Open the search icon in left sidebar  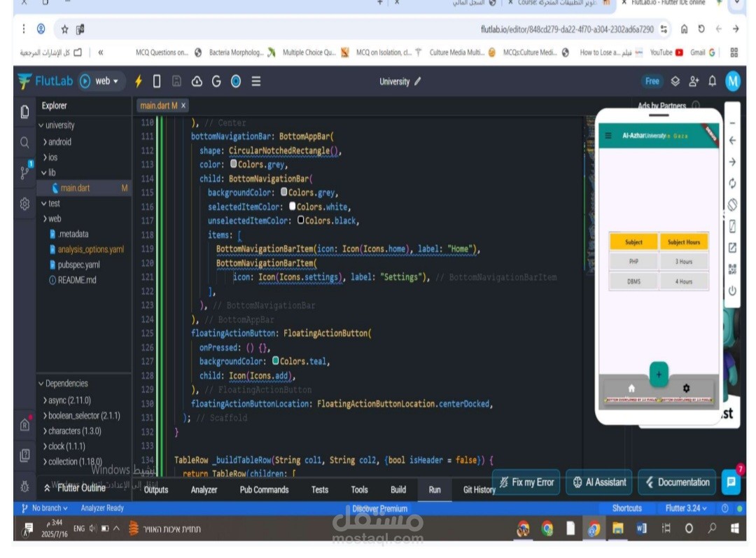(x=24, y=142)
